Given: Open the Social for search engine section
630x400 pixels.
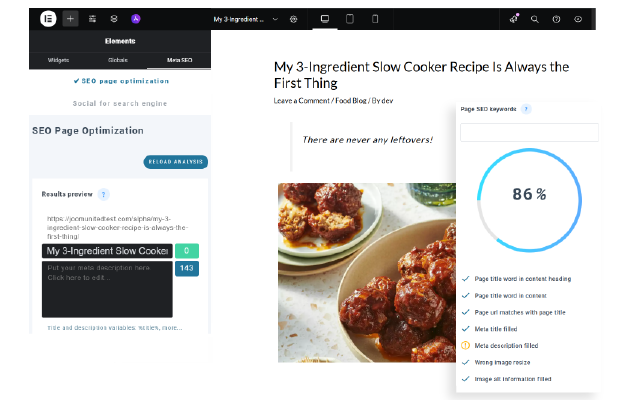Looking at the screenshot, I should (x=120, y=103).
